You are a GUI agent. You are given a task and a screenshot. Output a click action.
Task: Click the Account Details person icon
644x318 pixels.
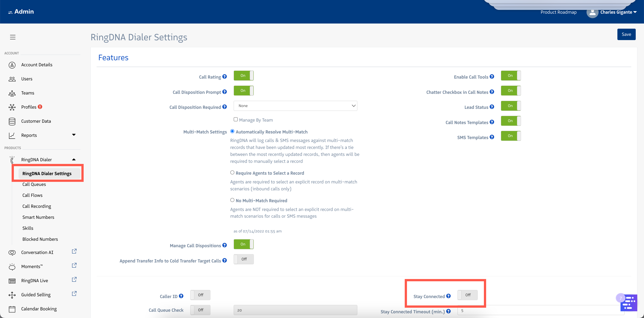(12, 65)
